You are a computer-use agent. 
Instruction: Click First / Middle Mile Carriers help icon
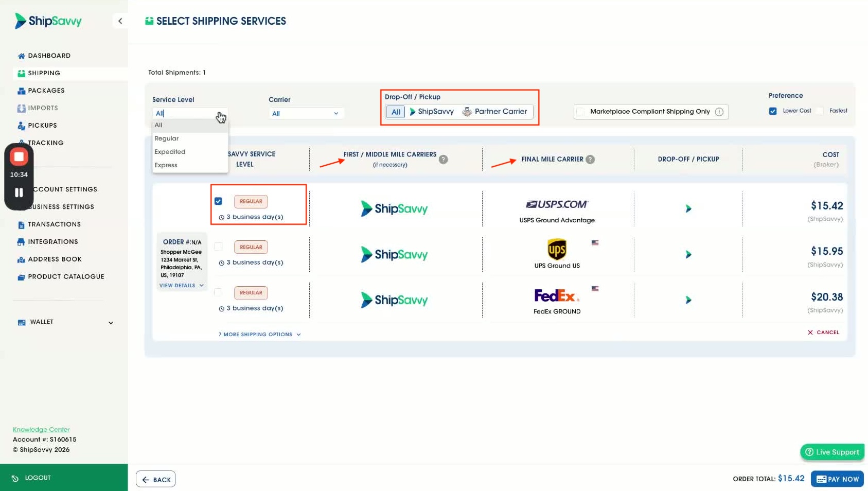click(443, 160)
